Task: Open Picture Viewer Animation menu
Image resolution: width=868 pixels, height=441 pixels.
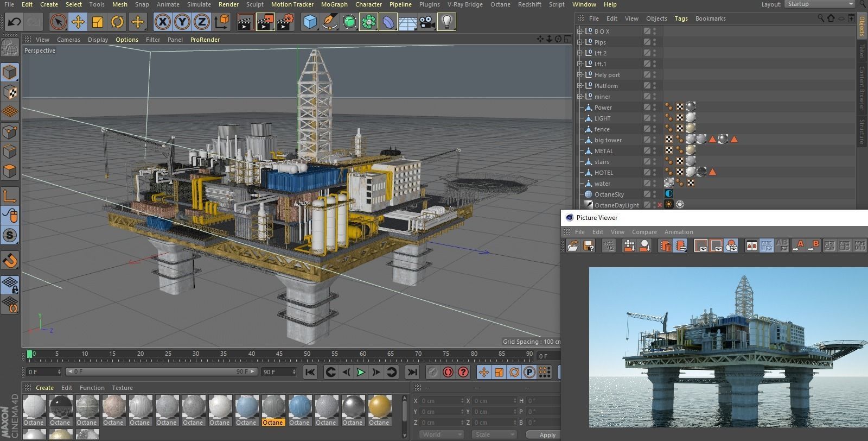Action: 679,232
